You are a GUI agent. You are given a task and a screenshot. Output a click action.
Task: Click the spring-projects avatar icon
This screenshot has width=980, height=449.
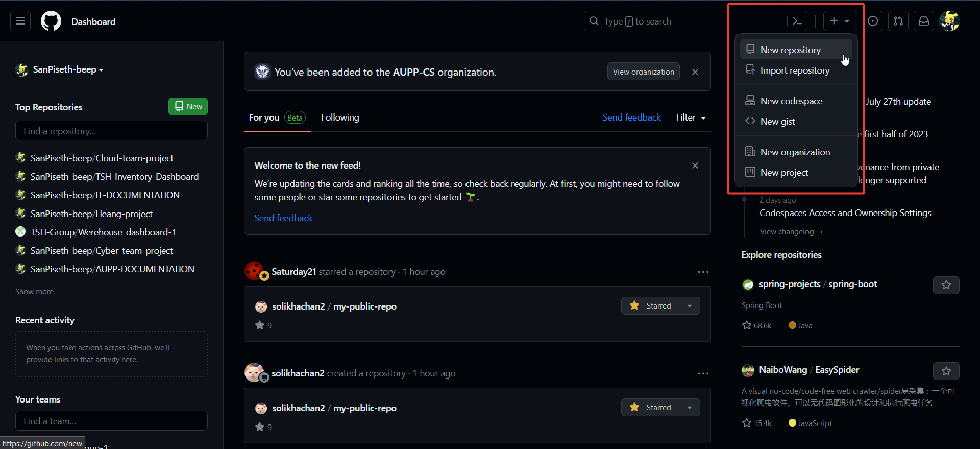748,285
